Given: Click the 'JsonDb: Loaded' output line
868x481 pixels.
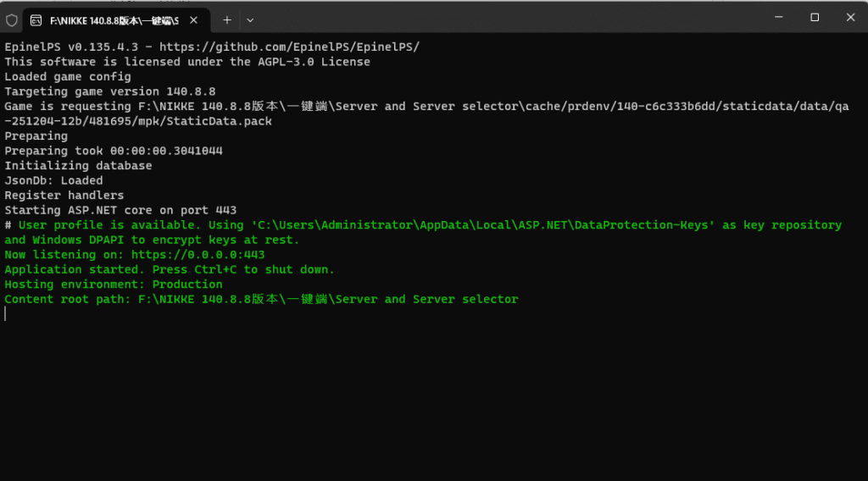Looking at the screenshot, I should pyautogui.click(x=54, y=180).
